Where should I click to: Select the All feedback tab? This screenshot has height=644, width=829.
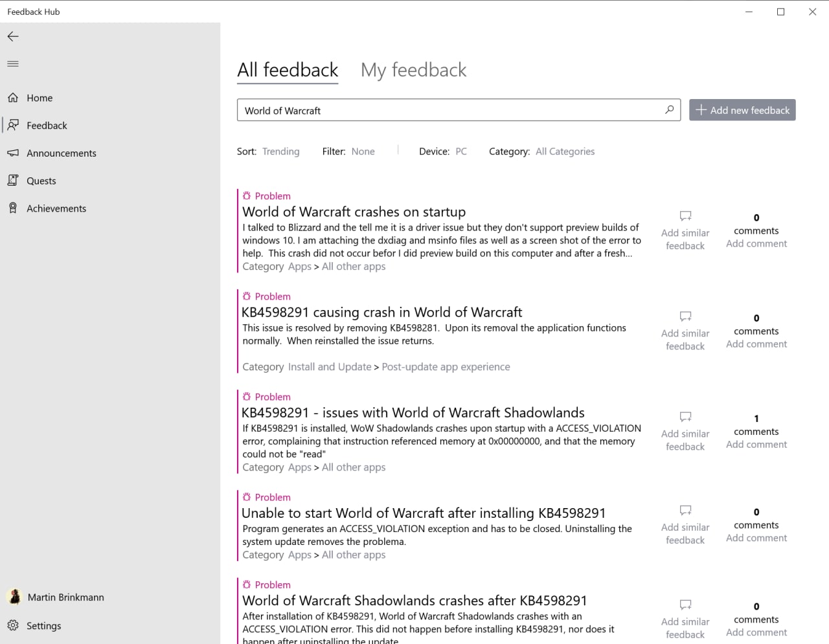(x=288, y=70)
